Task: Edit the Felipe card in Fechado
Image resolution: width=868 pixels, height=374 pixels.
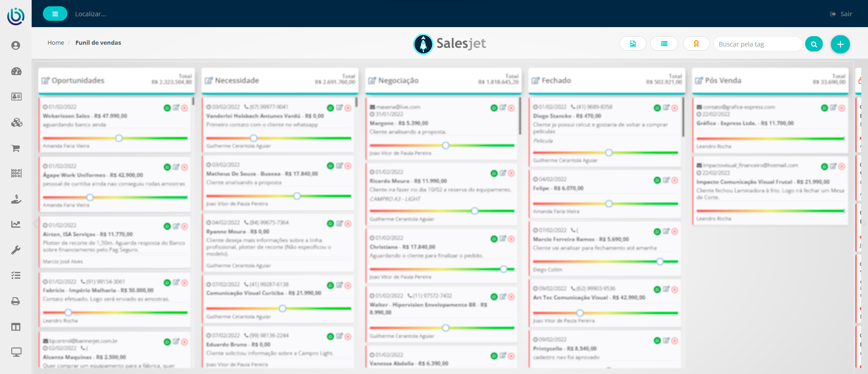Action: coord(666,180)
